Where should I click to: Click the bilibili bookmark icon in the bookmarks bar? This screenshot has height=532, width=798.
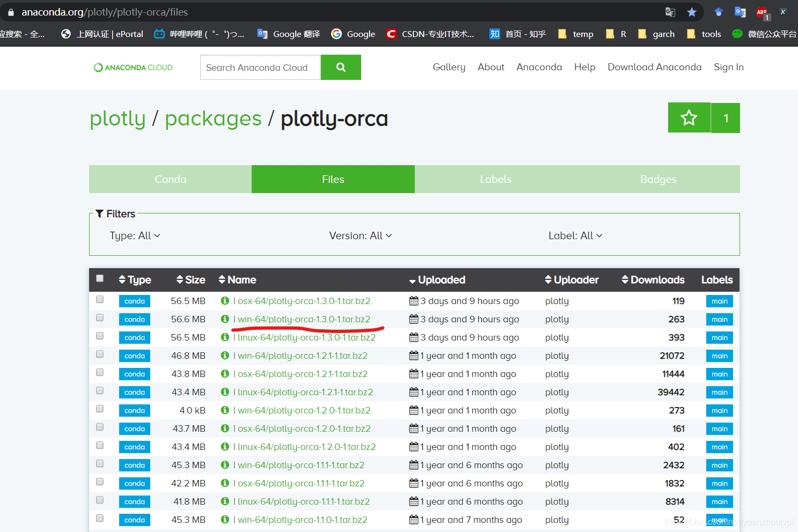[159, 33]
